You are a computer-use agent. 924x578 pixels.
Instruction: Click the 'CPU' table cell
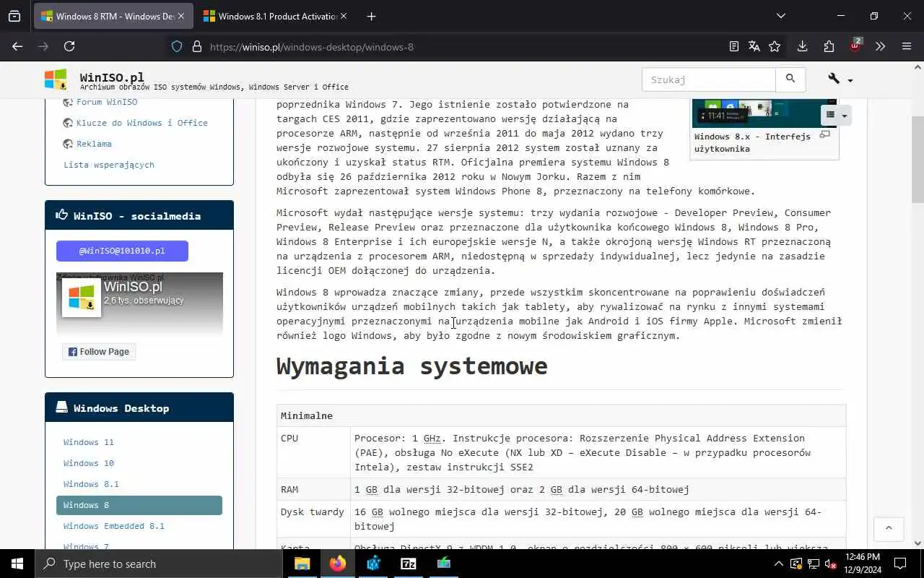tap(313, 452)
